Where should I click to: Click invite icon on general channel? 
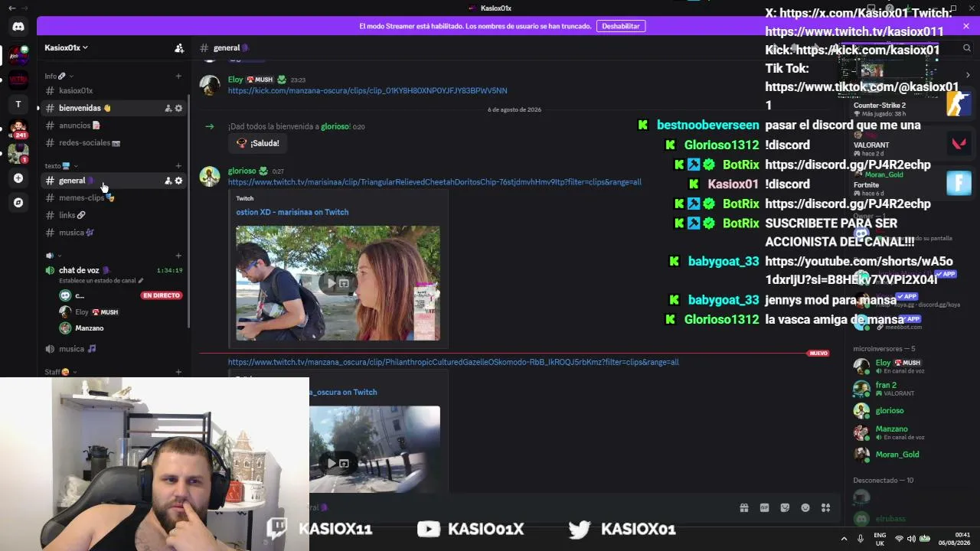pos(168,181)
